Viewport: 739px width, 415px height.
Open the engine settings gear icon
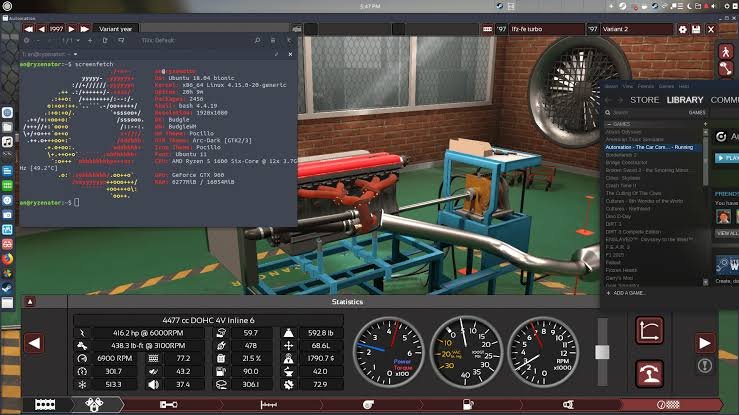click(682, 29)
